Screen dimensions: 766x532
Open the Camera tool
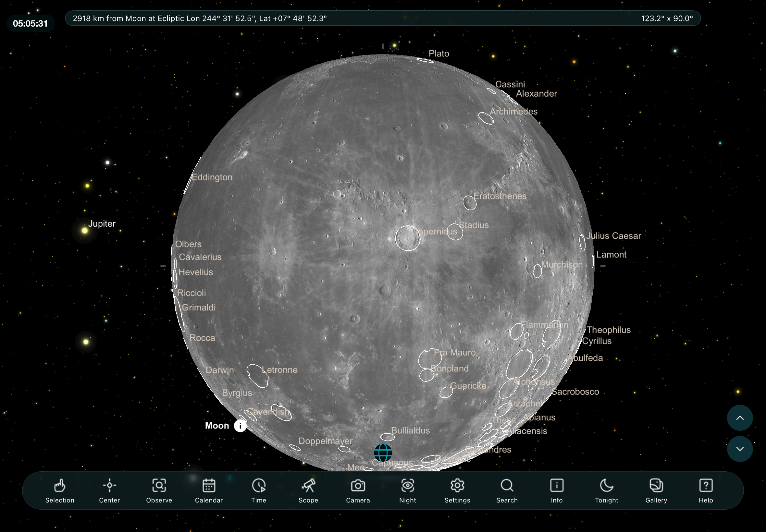(x=358, y=490)
